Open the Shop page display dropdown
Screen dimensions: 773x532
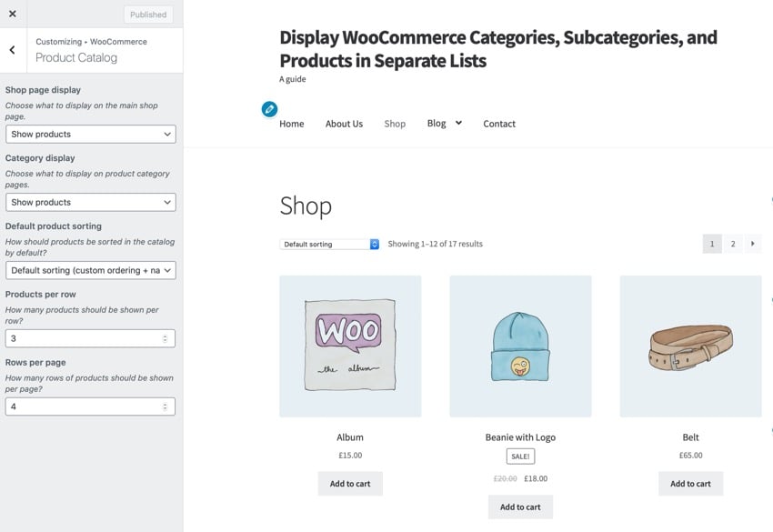pyautogui.click(x=90, y=133)
